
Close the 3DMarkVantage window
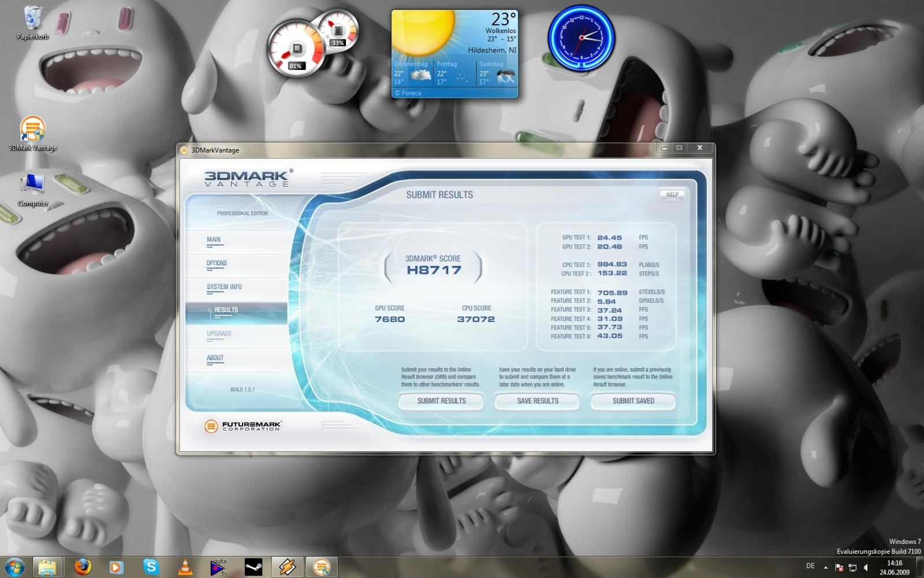(x=699, y=148)
